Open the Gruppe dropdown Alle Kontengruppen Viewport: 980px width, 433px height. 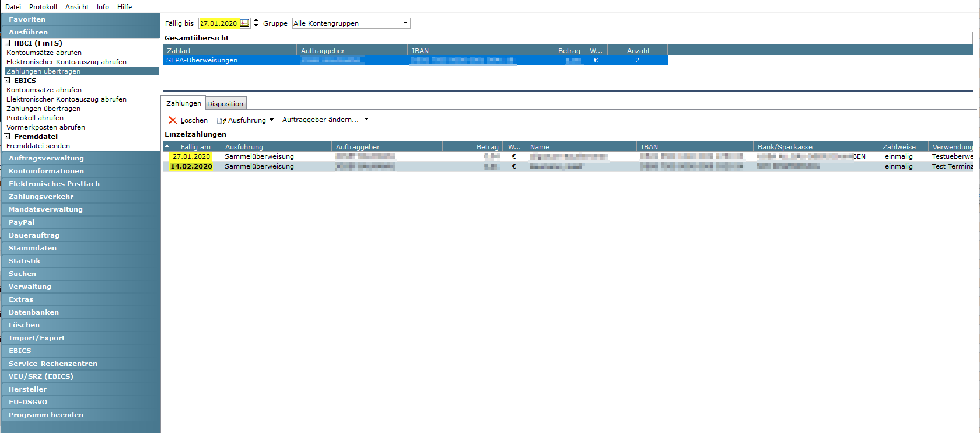point(351,23)
